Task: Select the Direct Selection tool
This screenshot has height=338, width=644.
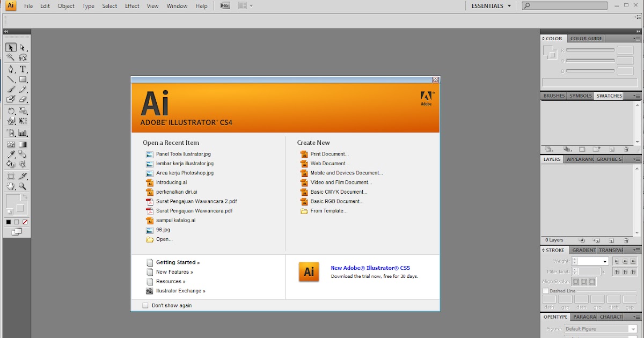Action: click(23, 48)
